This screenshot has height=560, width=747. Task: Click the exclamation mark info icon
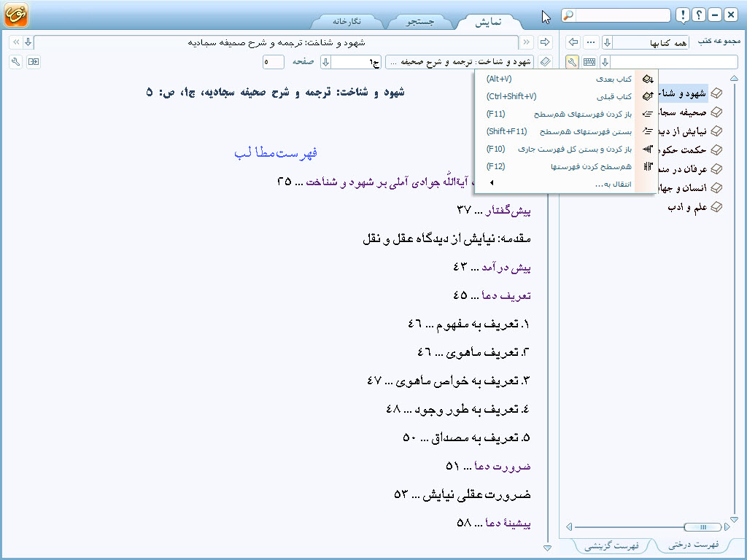pos(681,15)
